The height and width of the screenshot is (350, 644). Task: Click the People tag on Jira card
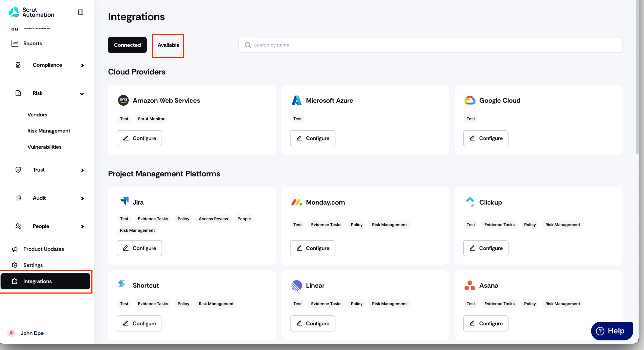click(244, 219)
